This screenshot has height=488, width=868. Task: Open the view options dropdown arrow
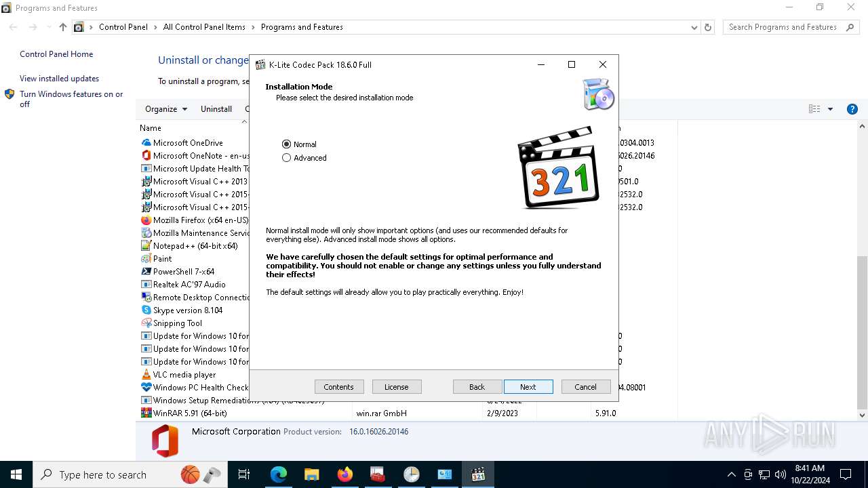(830, 109)
